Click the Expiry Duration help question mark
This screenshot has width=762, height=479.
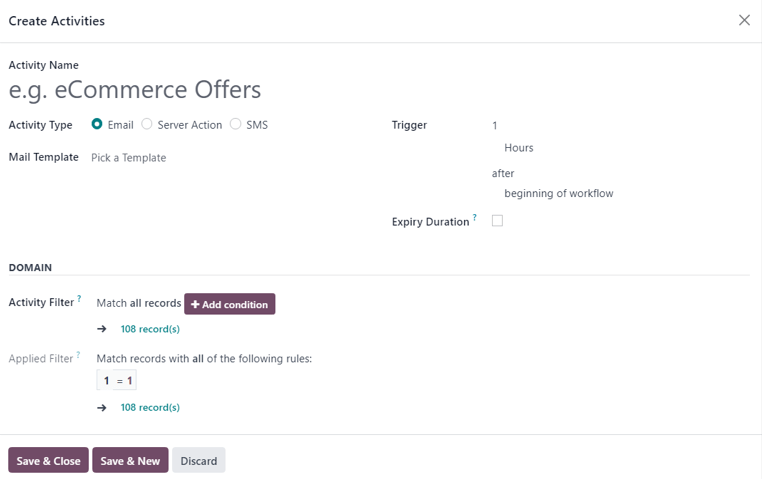[474, 218]
